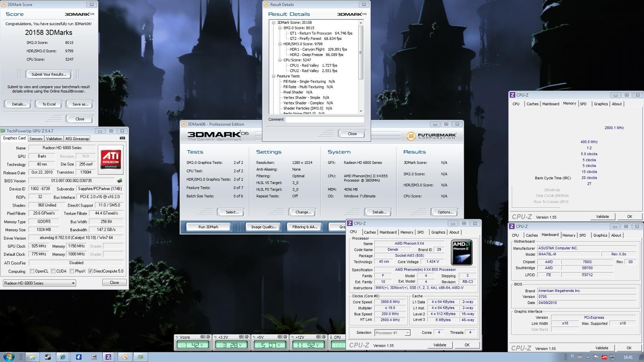Screen dimensions: 644x362
Task: Collapse the HDR/SM3.0 Score: 9799 node
Action: [x=280, y=44]
